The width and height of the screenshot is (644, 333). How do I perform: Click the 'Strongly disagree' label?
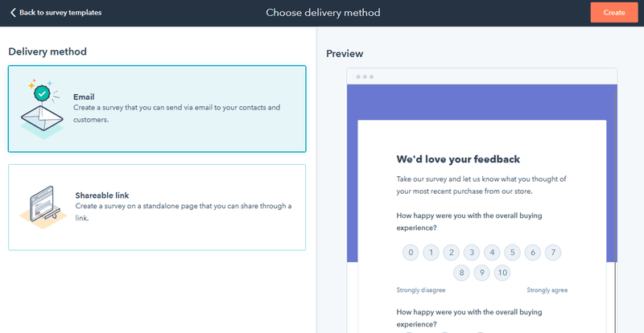click(420, 290)
